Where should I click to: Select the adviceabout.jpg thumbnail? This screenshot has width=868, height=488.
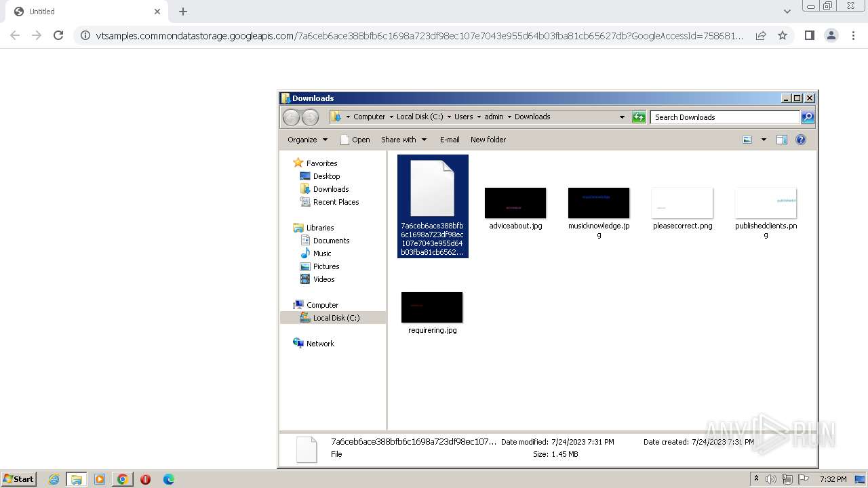pos(515,203)
